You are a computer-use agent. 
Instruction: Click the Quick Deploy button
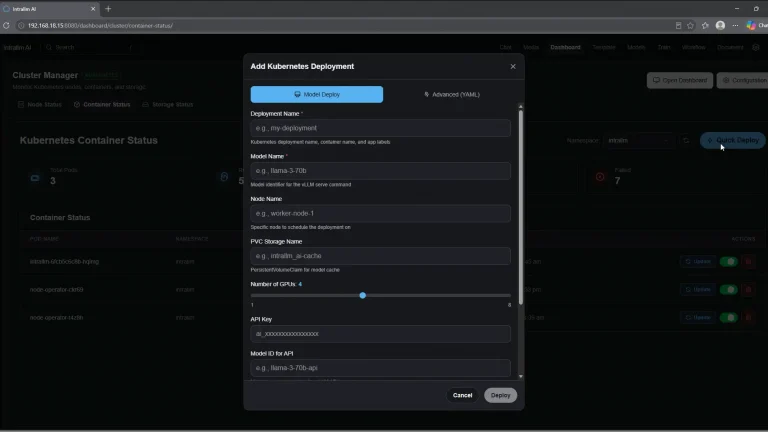(733, 141)
